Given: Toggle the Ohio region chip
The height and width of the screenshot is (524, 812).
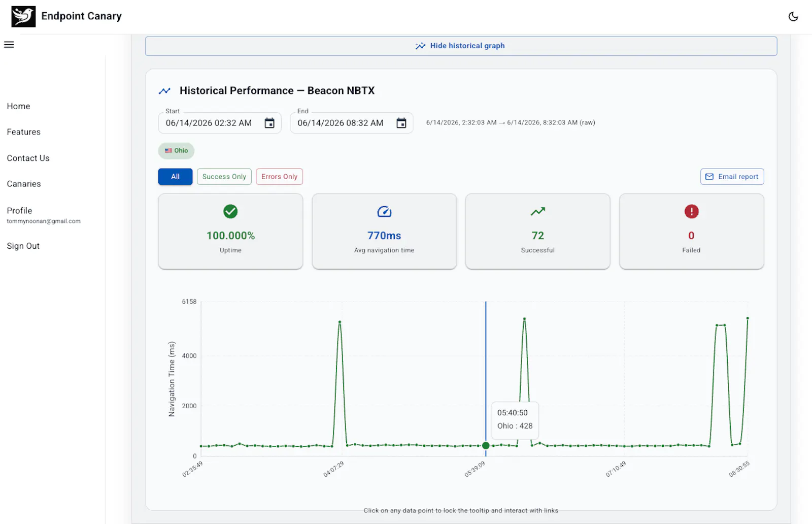Looking at the screenshot, I should (176, 151).
